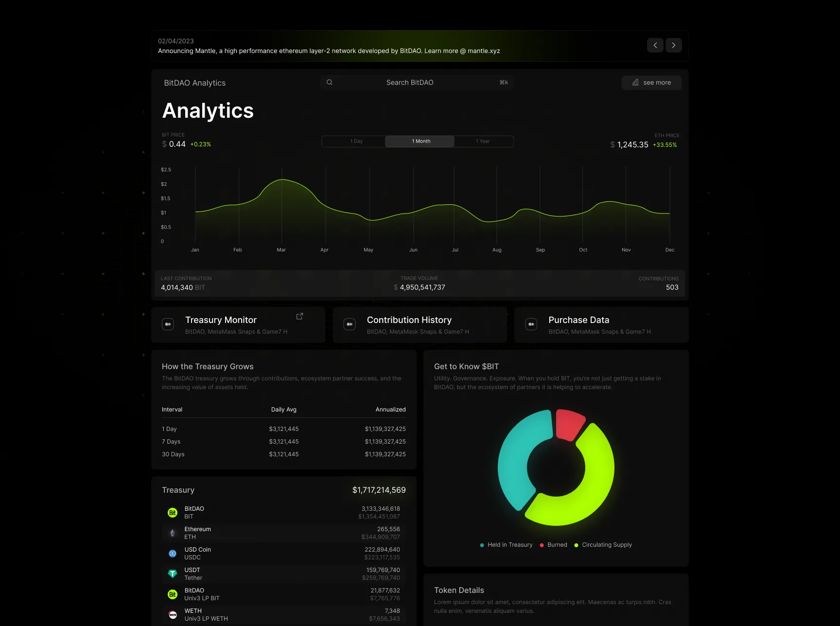Select the 1 Year chart range
Screen dimensions: 840x626
(x=483, y=141)
